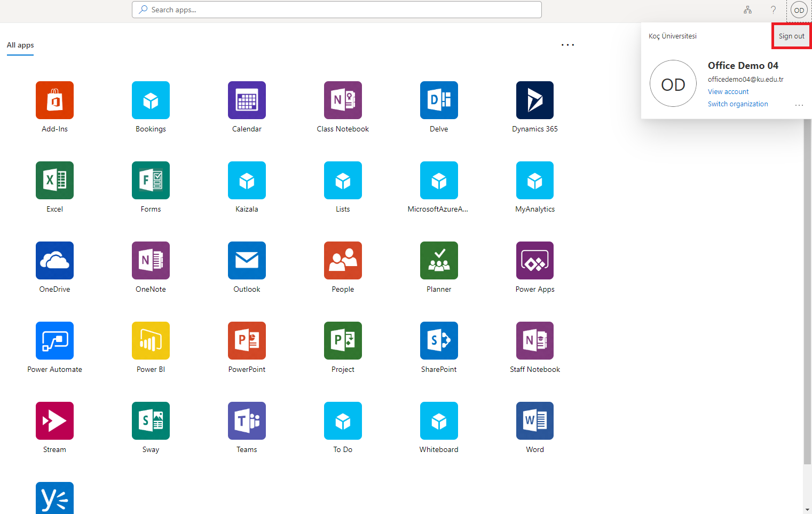Image resolution: width=812 pixels, height=514 pixels.
Task: Expand more options in account panel
Action: point(799,105)
